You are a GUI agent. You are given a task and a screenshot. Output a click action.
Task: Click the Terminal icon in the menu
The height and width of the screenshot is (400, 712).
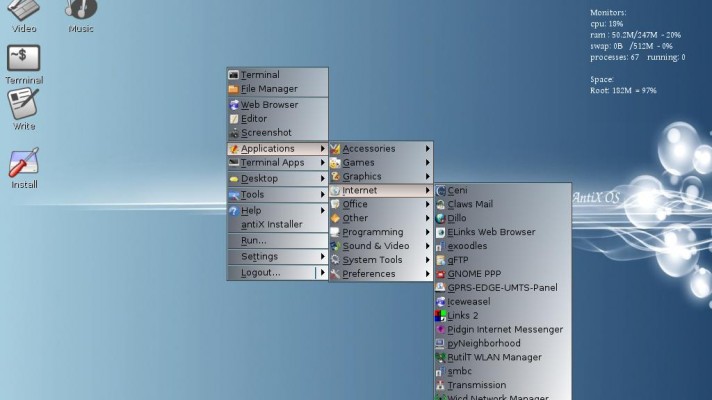click(234, 75)
